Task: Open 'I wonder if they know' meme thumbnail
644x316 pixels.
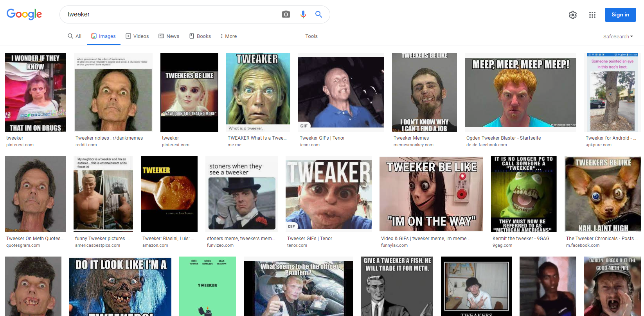Action: coord(35,92)
